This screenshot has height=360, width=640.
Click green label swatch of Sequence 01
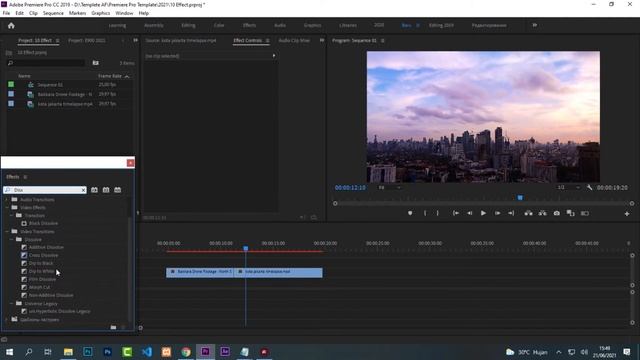coord(11,84)
